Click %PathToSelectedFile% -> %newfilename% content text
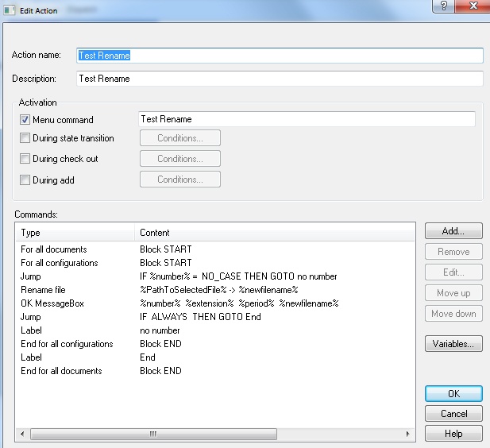Screen dimensions: 490x448 [x=218, y=290]
